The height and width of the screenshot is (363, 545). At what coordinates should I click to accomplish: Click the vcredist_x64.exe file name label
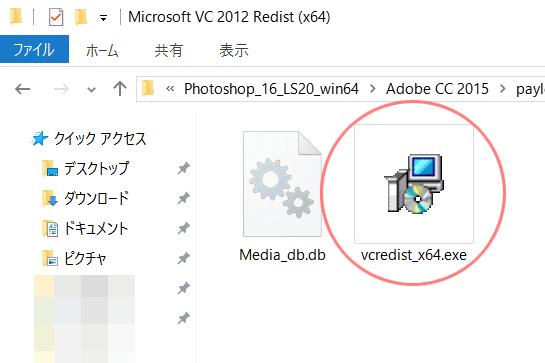[414, 255]
